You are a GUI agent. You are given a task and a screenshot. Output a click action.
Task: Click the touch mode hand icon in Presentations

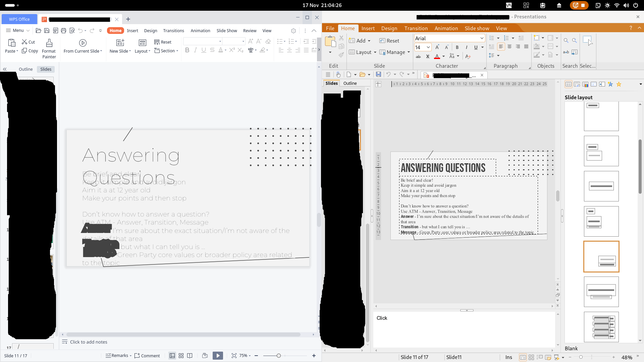pos(338,74)
